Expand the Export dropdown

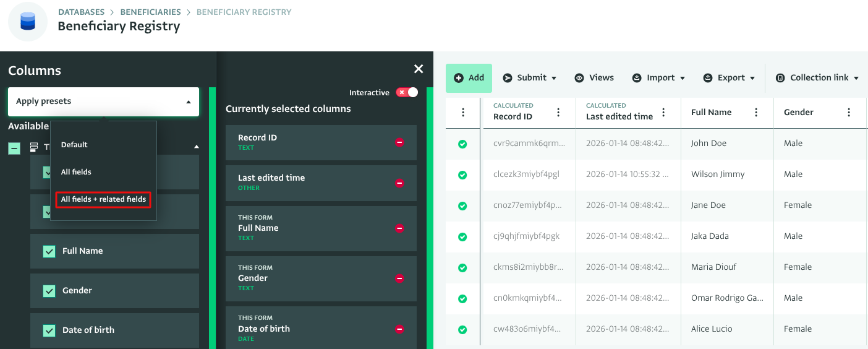tap(730, 78)
